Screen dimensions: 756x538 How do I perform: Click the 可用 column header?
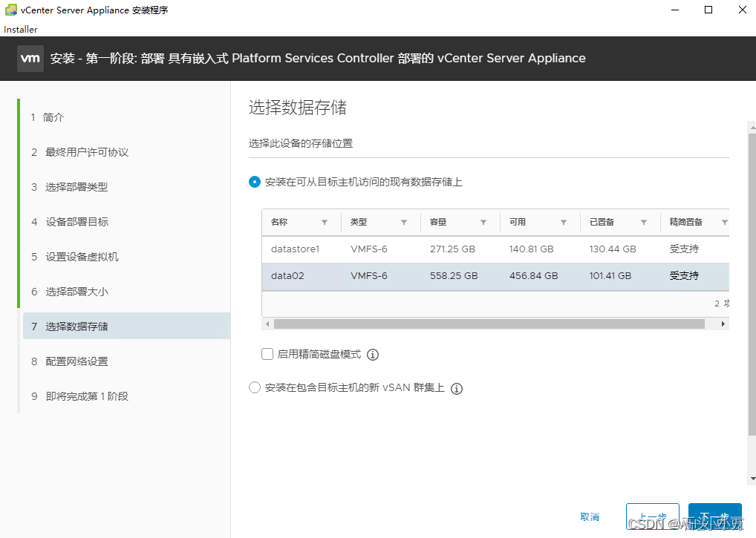coord(518,222)
